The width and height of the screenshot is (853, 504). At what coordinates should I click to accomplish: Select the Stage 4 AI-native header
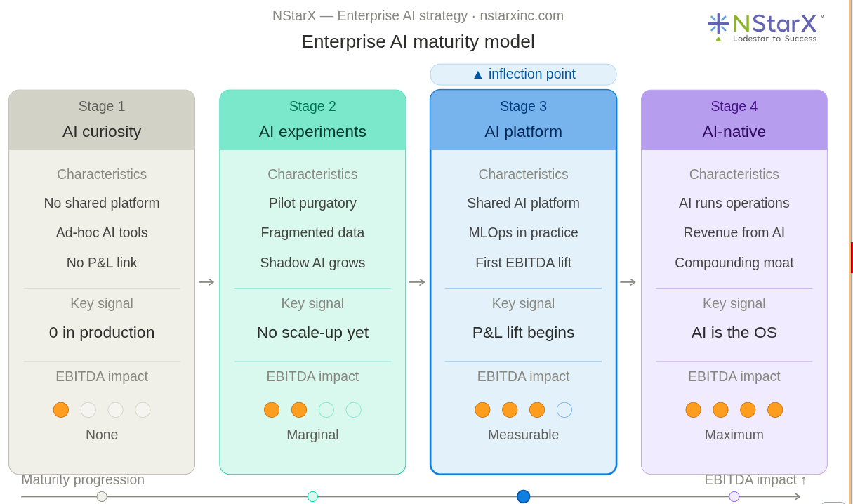point(734,120)
